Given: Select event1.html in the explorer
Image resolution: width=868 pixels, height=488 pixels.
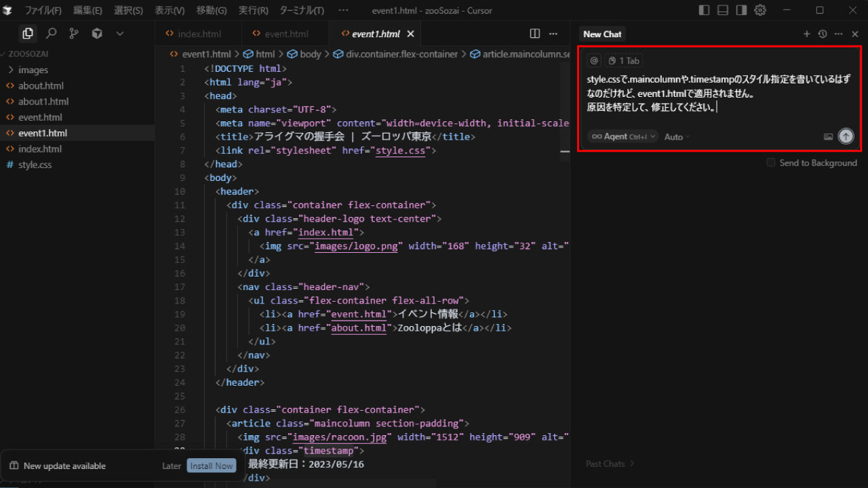Looking at the screenshot, I should click(x=77, y=133).
